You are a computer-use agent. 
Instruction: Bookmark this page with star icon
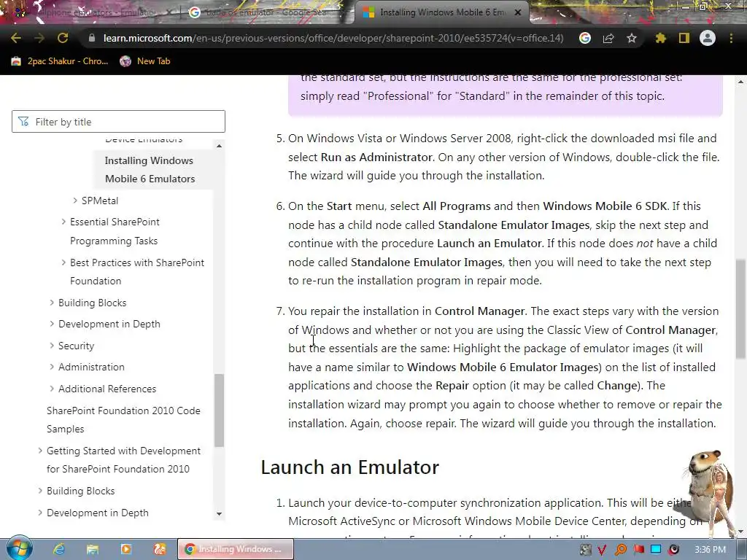tap(632, 38)
